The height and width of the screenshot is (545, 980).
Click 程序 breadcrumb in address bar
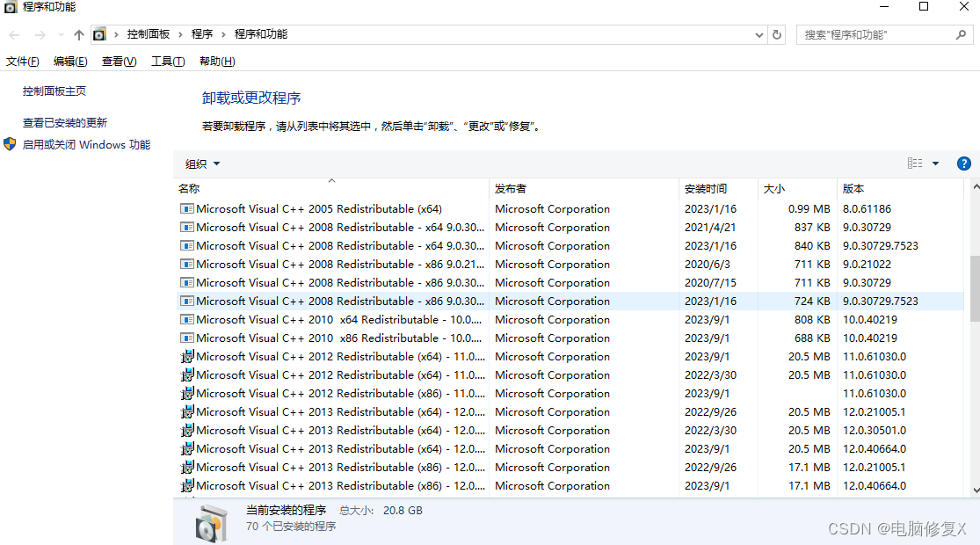click(x=202, y=34)
